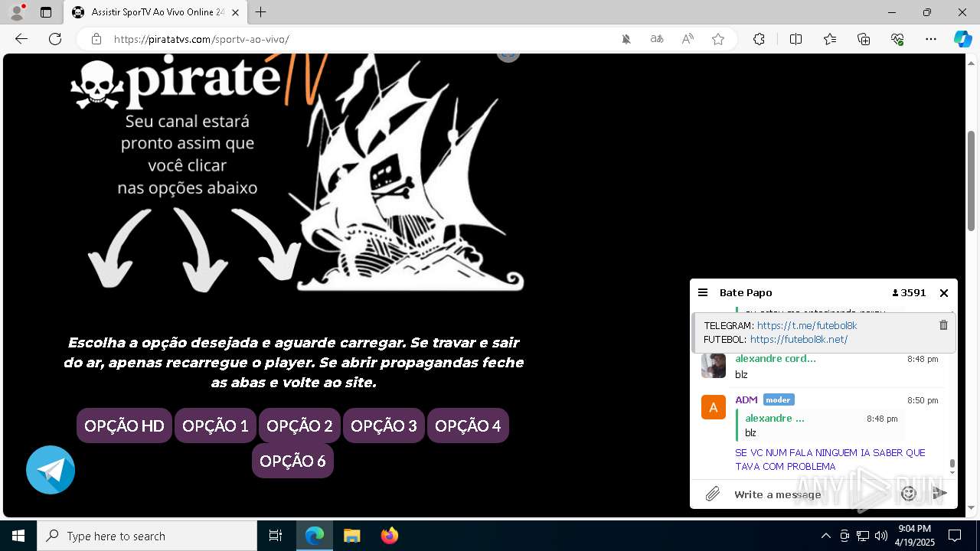Toggle the split screen icon
Image resolution: width=980 pixels, height=551 pixels.
point(795,39)
